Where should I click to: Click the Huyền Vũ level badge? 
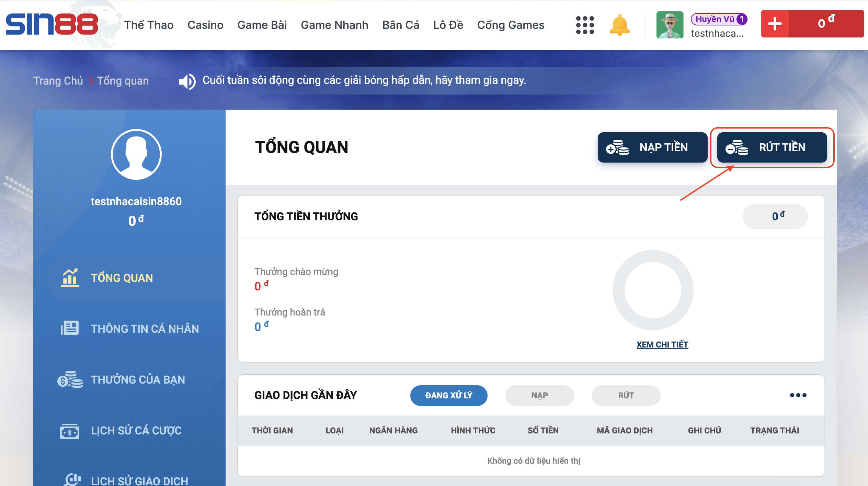(x=719, y=19)
